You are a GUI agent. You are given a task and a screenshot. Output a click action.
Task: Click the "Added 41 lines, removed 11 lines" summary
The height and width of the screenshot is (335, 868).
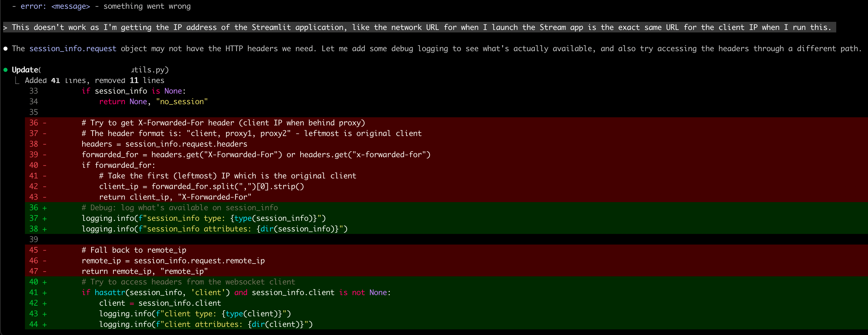(x=94, y=80)
